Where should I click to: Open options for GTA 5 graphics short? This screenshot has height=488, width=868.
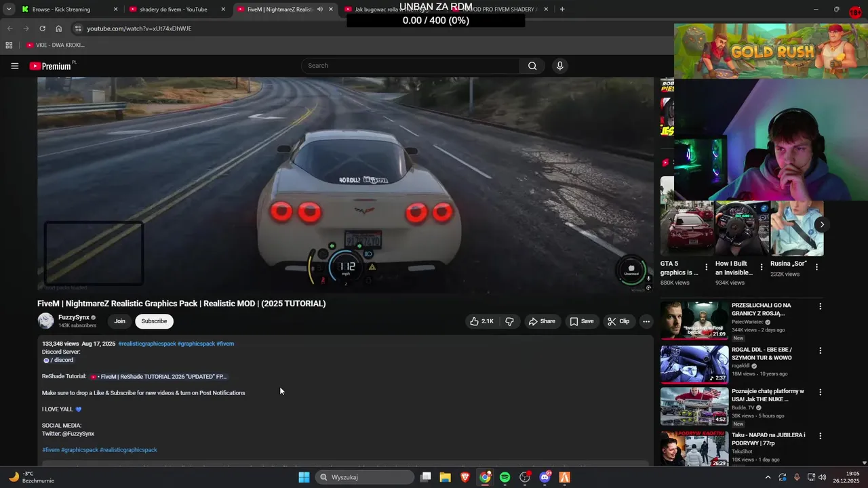[x=706, y=267]
